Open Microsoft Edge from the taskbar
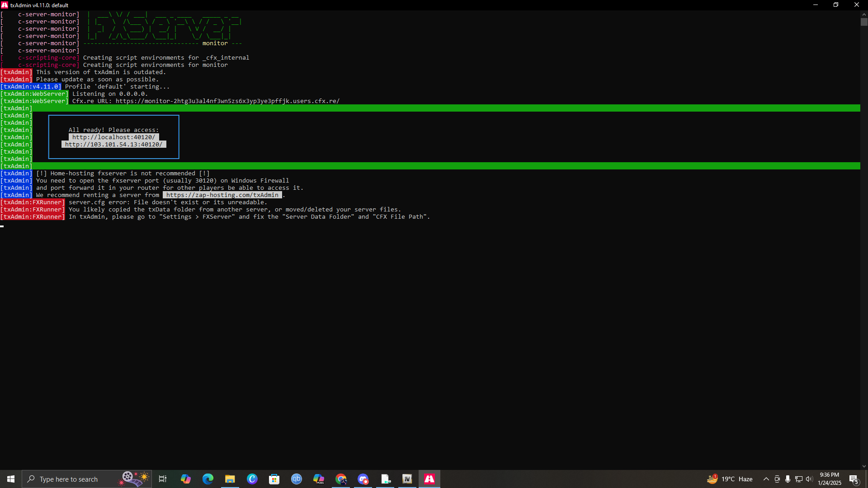The image size is (868, 488). [208, 479]
